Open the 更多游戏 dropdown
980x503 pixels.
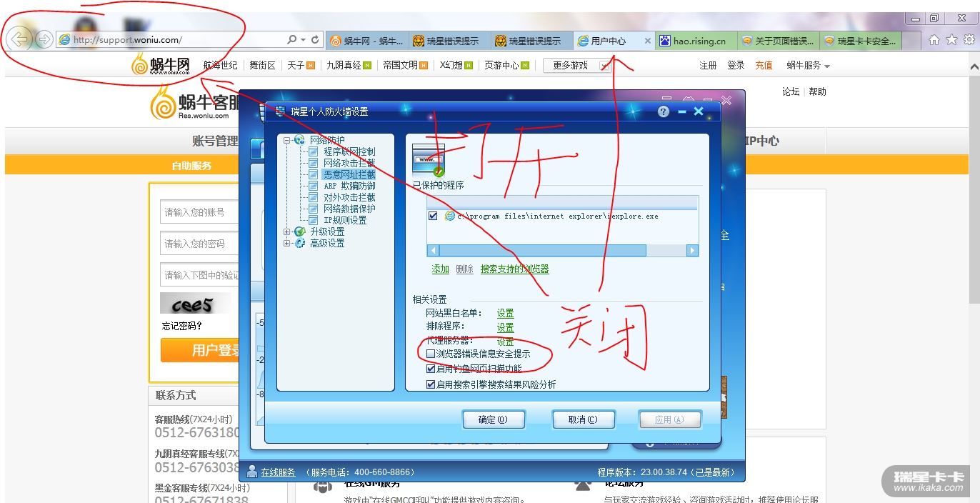(x=577, y=65)
